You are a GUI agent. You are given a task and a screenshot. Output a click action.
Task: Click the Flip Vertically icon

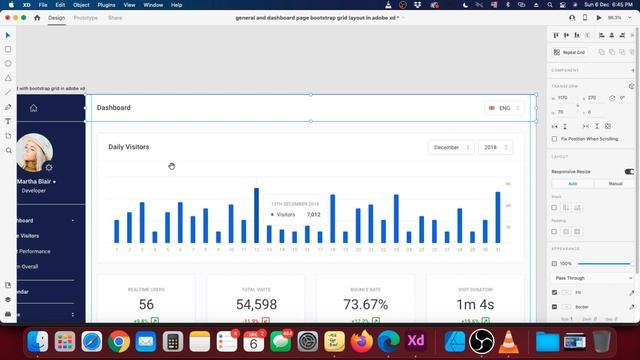(x=565, y=127)
